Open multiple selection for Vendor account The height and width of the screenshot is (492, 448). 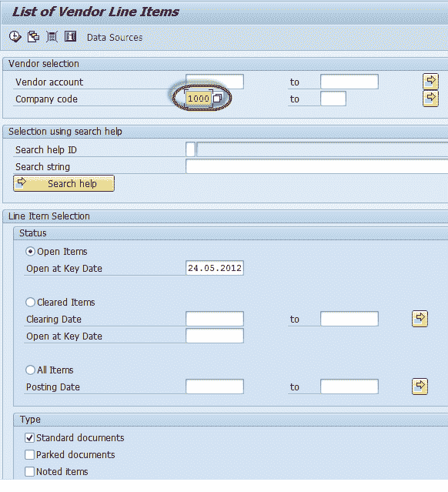click(430, 82)
